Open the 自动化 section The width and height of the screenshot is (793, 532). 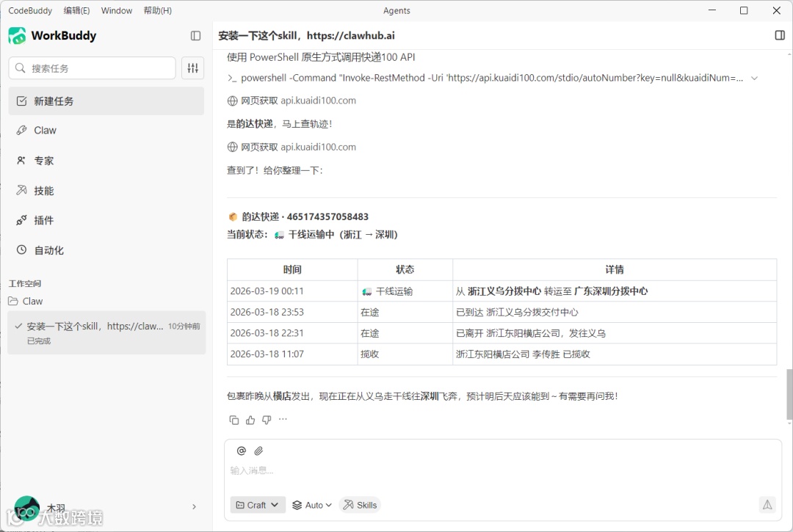point(106,250)
